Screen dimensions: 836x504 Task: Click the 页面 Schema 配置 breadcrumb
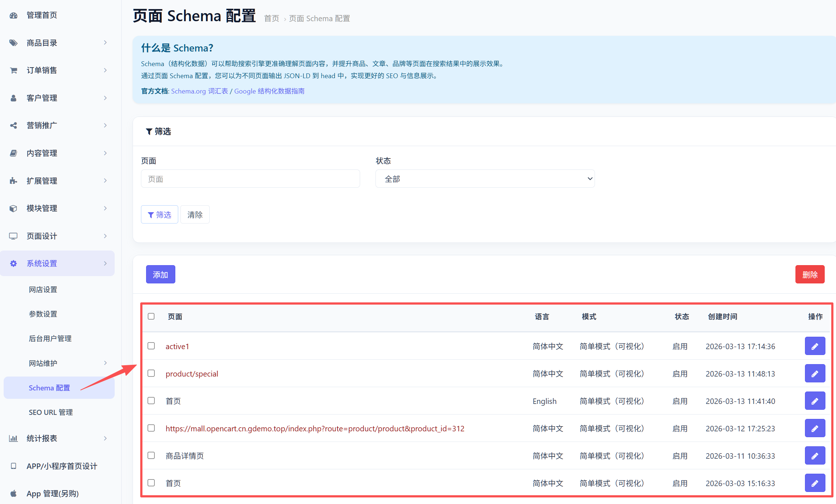click(x=319, y=19)
